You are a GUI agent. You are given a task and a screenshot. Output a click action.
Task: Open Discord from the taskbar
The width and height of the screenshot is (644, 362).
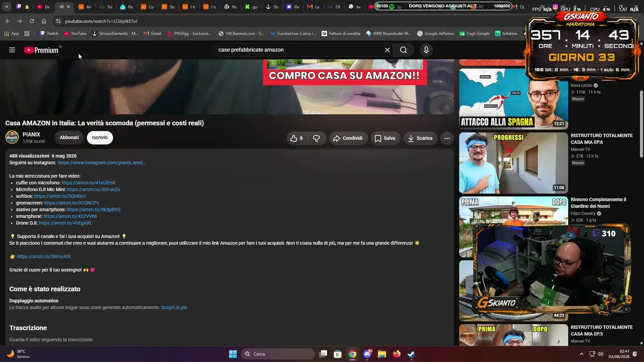[367, 354]
